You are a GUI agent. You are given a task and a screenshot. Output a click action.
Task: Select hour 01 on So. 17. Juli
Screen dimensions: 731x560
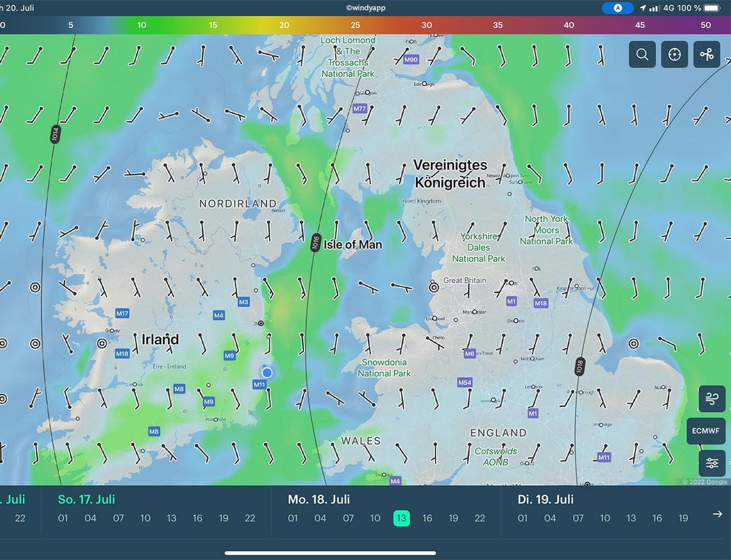[x=63, y=518]
